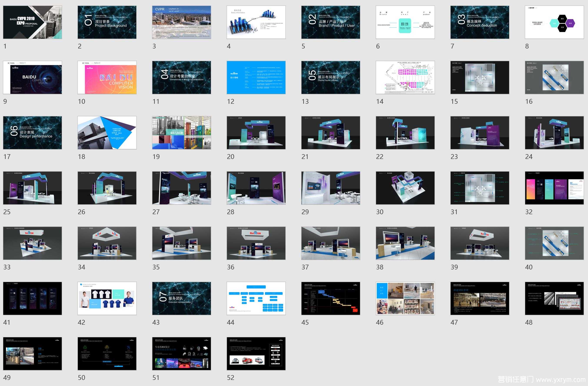Viewport: 588px width, 386px height.
Task: Select slide 10 pink gradient Baidu Computer Vision
Action: [107, 77]
